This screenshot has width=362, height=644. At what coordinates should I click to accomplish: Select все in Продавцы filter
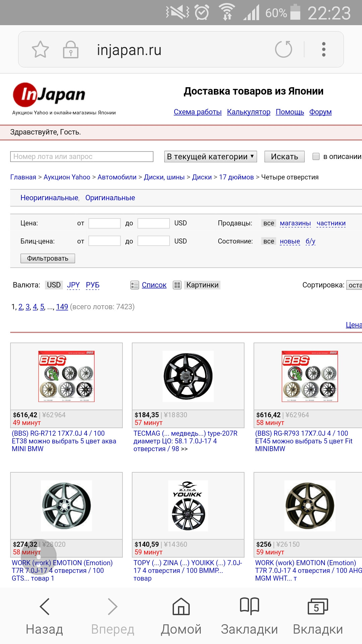269,223
